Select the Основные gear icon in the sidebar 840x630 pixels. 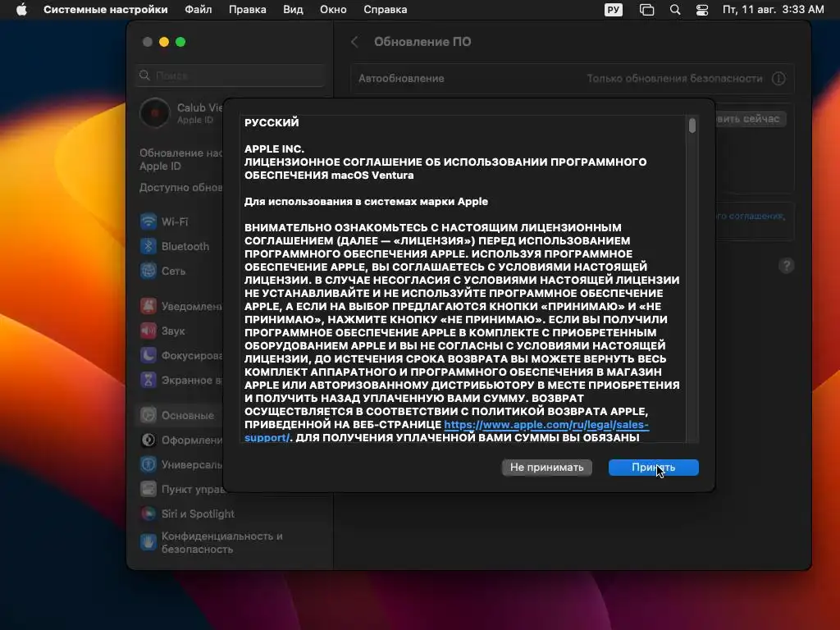(148, 415)
